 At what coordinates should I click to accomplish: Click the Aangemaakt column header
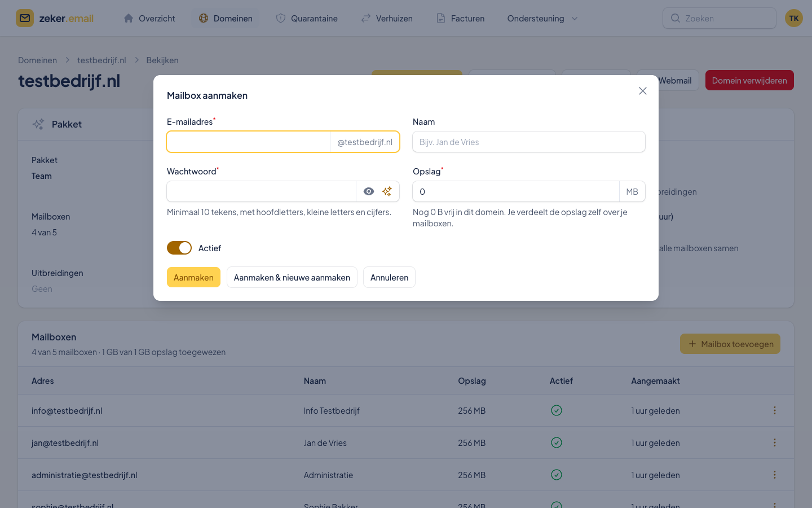point(655,381)
